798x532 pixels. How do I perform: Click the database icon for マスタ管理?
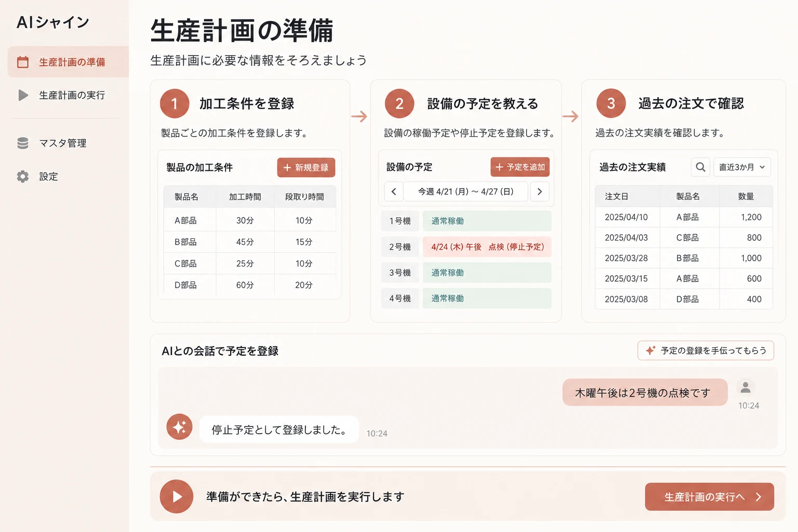tap(23, 143)
